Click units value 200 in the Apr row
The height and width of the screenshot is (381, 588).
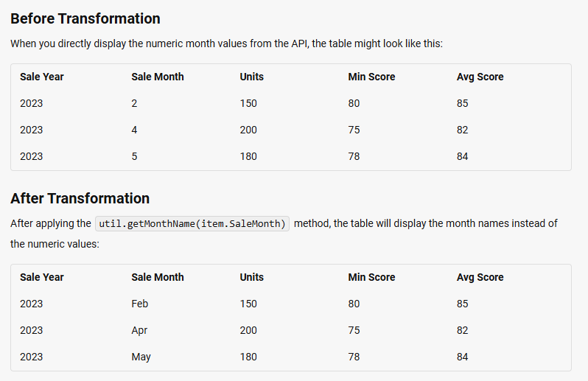coord(248,330)
